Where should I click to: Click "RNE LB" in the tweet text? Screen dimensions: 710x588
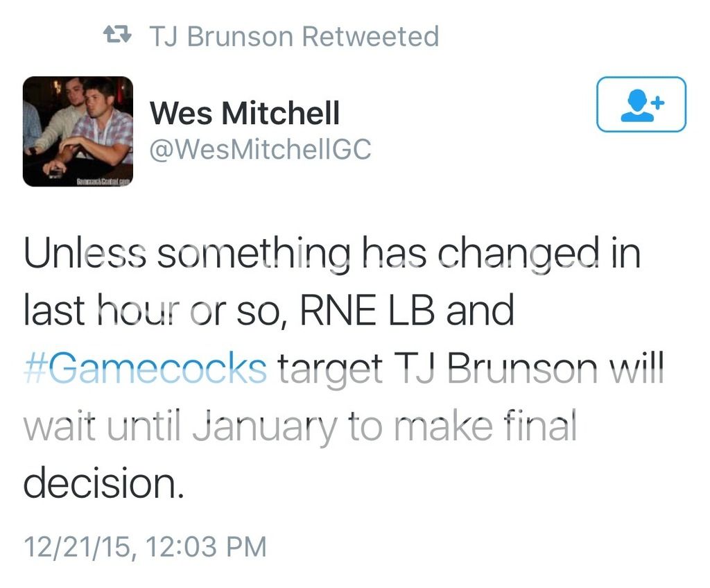point(367,311)
